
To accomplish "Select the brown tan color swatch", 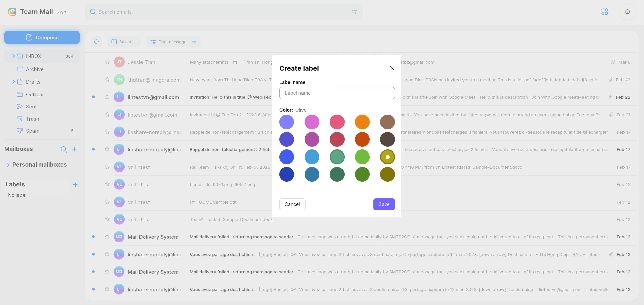I will (x=388, y=122).
